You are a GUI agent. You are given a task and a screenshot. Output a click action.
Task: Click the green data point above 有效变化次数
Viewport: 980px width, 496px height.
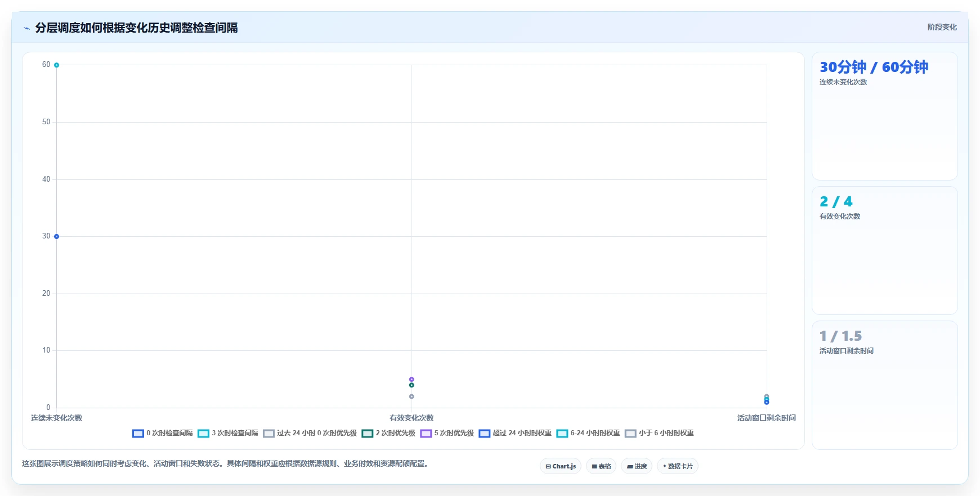[x=411, y=385]
